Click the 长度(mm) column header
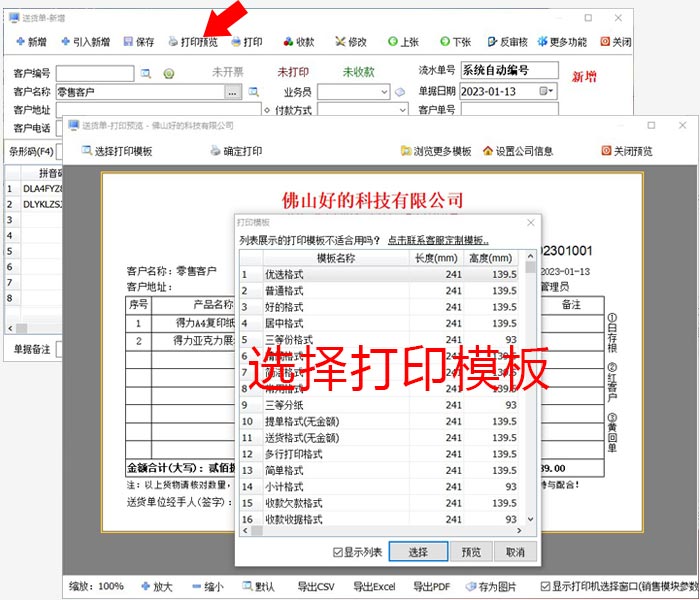 (x=436, y=258)
